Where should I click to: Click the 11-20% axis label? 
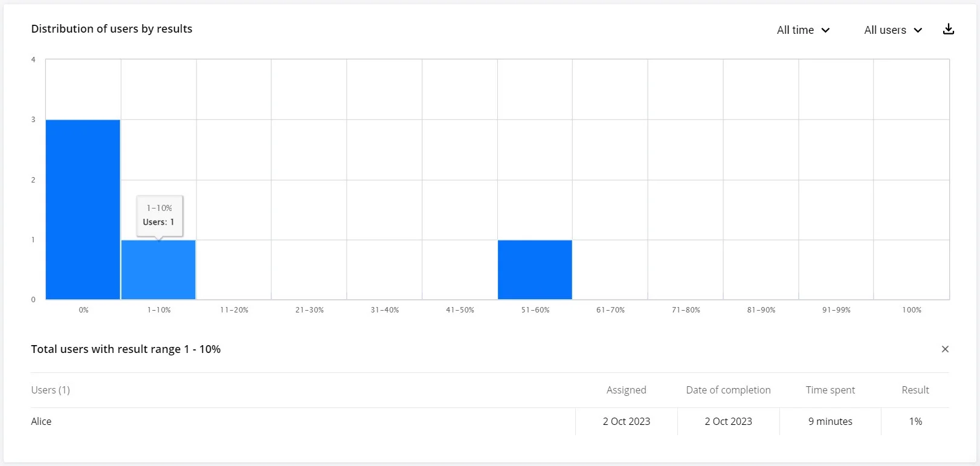click(234, 310)
